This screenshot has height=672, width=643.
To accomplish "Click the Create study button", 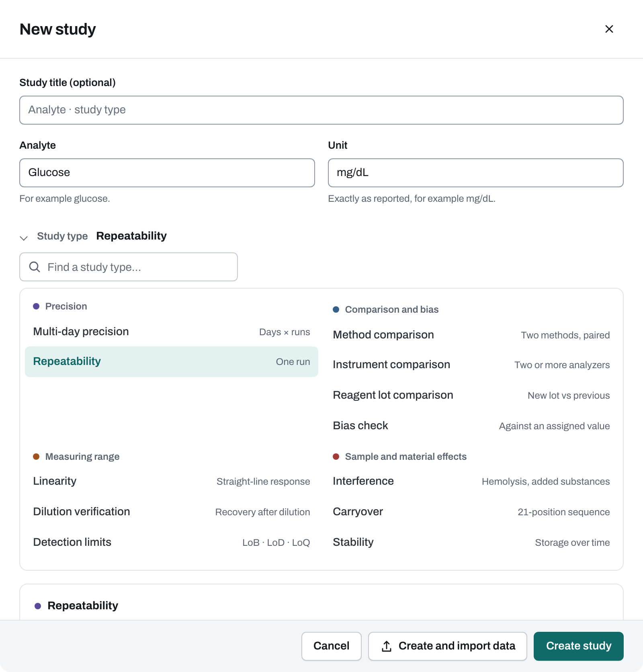I will (x=579, y=646).
